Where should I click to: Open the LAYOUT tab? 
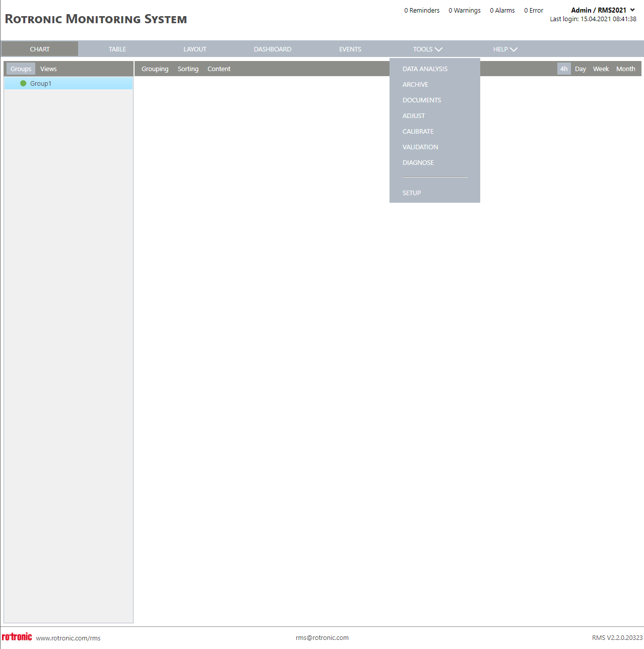[195, 49]
